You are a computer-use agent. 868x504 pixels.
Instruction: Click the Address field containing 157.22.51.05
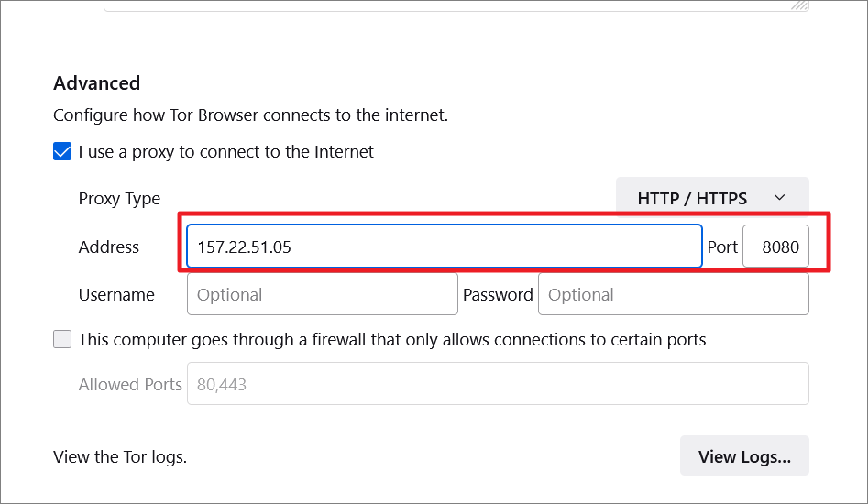pos(445,247)
